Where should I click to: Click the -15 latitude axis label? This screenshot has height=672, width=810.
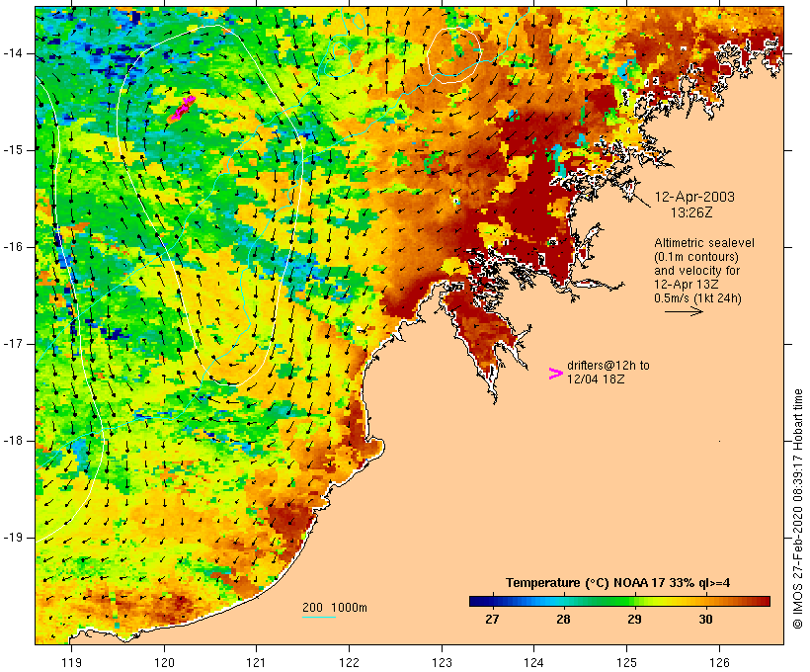point(12,150)
